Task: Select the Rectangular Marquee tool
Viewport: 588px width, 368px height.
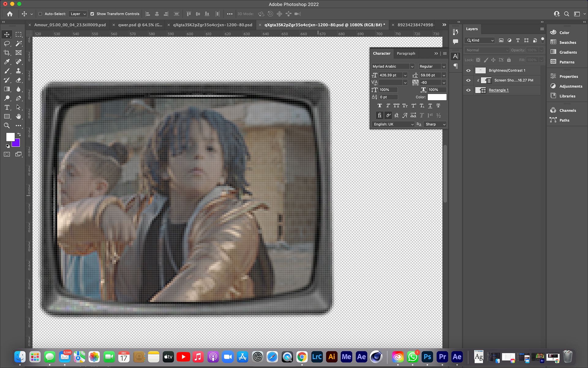Action: [x=19, y=34]
